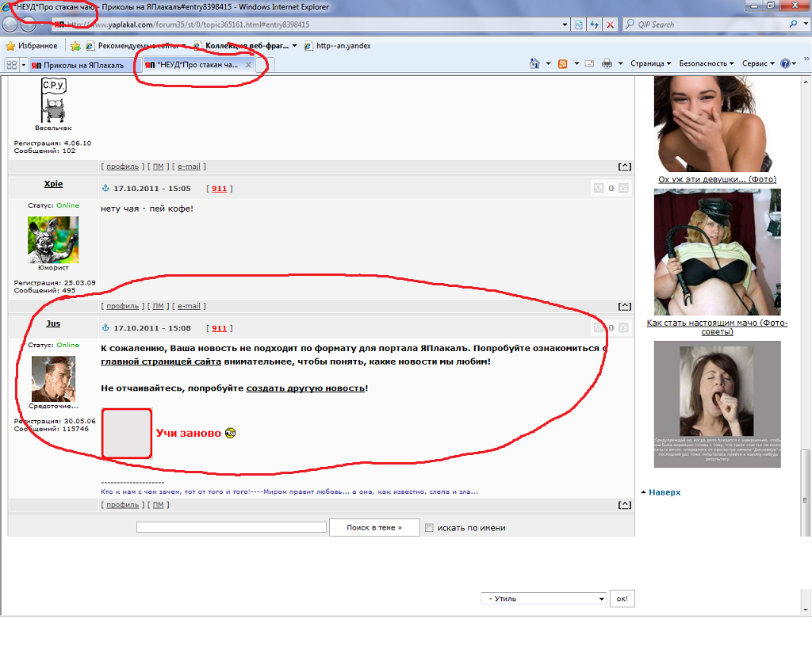Image resolution: width=812 pixels, height=650 pixels.
Task: Enable the 'искать по имени' checkbox
Action: coord(429,528)
